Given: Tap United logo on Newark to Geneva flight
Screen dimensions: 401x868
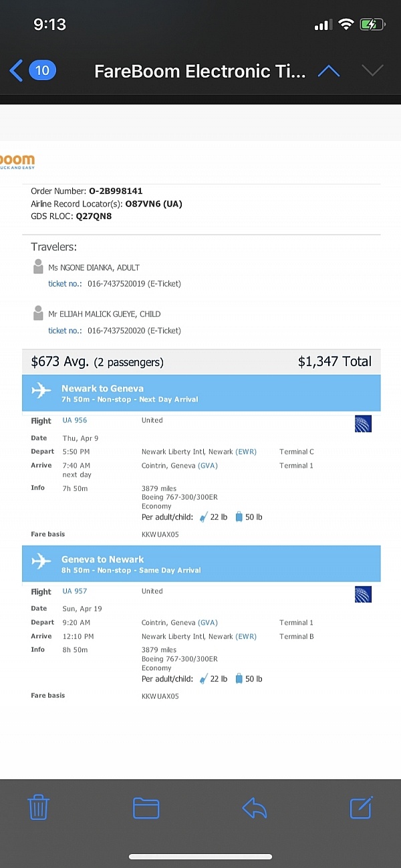Looking at the screenshot, I should click(363, 424).
